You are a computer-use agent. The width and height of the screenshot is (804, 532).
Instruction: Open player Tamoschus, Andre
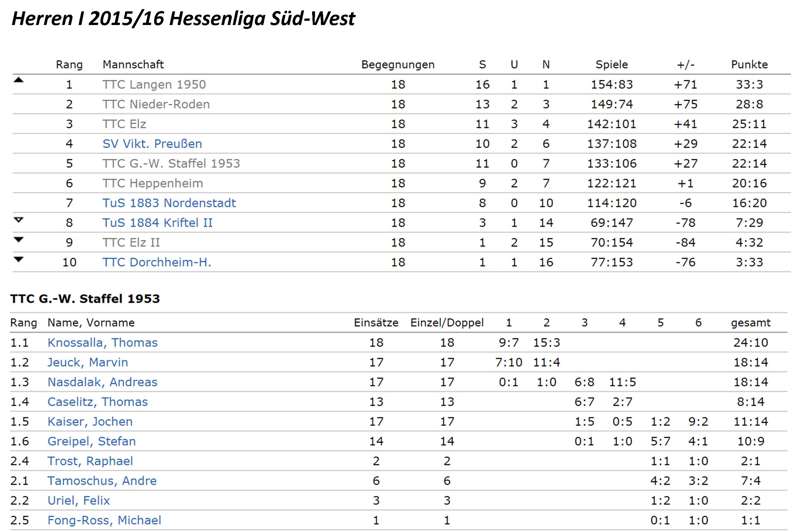[102, 481]
